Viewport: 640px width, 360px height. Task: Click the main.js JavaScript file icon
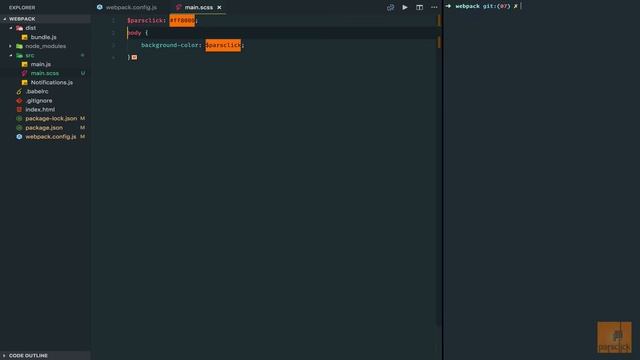tap(24, 64)
